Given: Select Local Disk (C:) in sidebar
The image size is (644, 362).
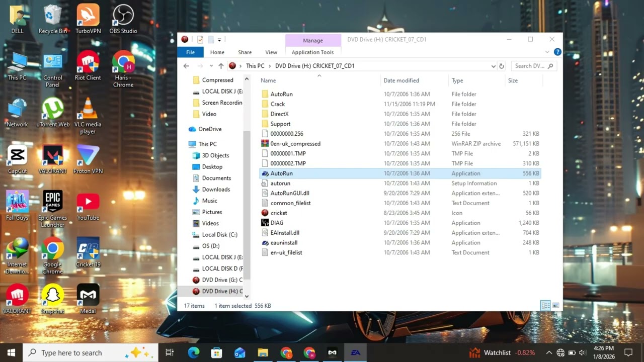Looking at the screenshot, I should pyautogui.click(x=219, y=235).
